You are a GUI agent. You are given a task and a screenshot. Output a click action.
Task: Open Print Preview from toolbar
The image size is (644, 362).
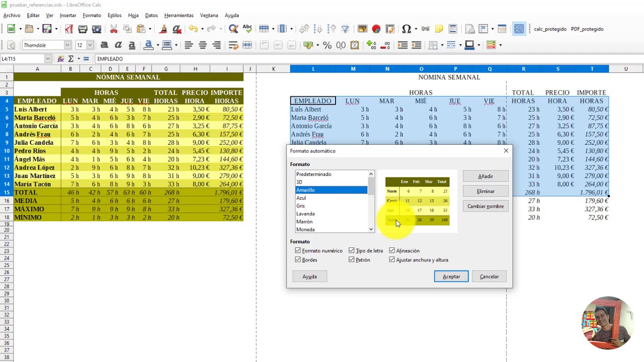coord(97,29)
